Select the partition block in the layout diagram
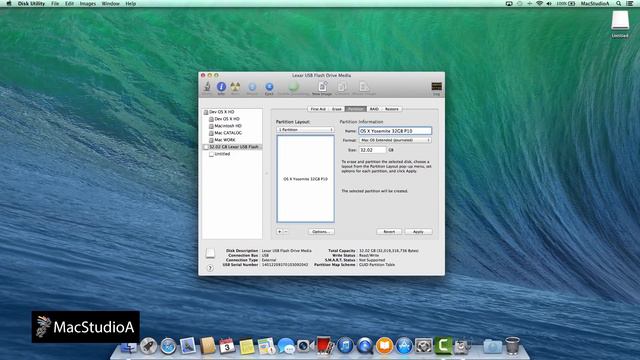 pos(305,179)
